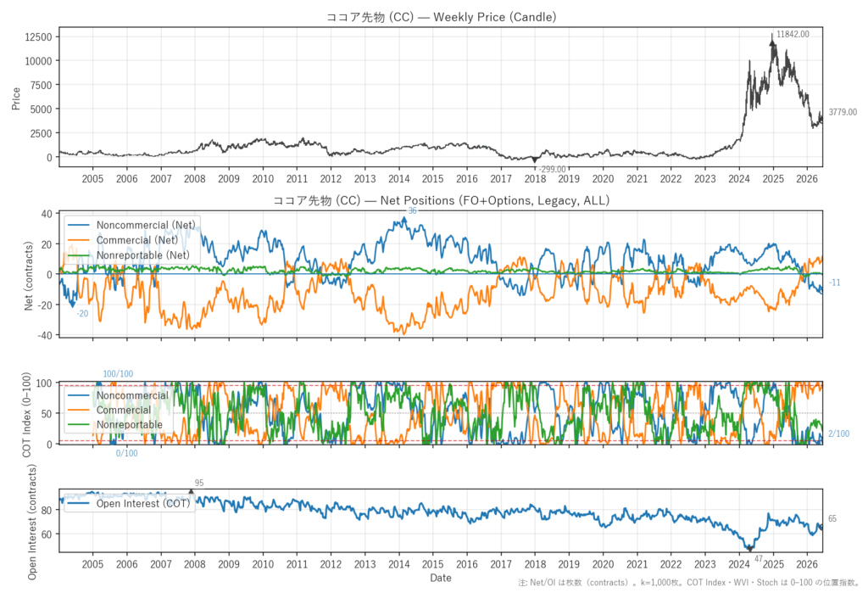Click the 36 peak net position label
This screenshot has height=593, width=868.
[413, 210]
